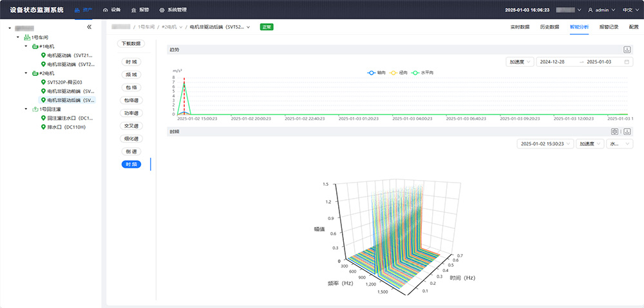Toggle the 径向 series in the trend legend
This screenshot has width=644, height=308.
(398, 73)
